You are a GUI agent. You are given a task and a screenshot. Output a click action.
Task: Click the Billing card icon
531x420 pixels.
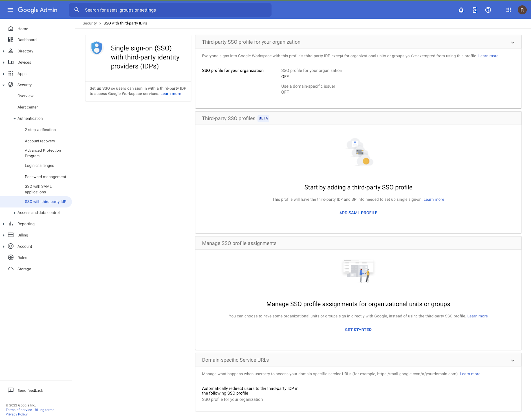[x=11, y=235]
